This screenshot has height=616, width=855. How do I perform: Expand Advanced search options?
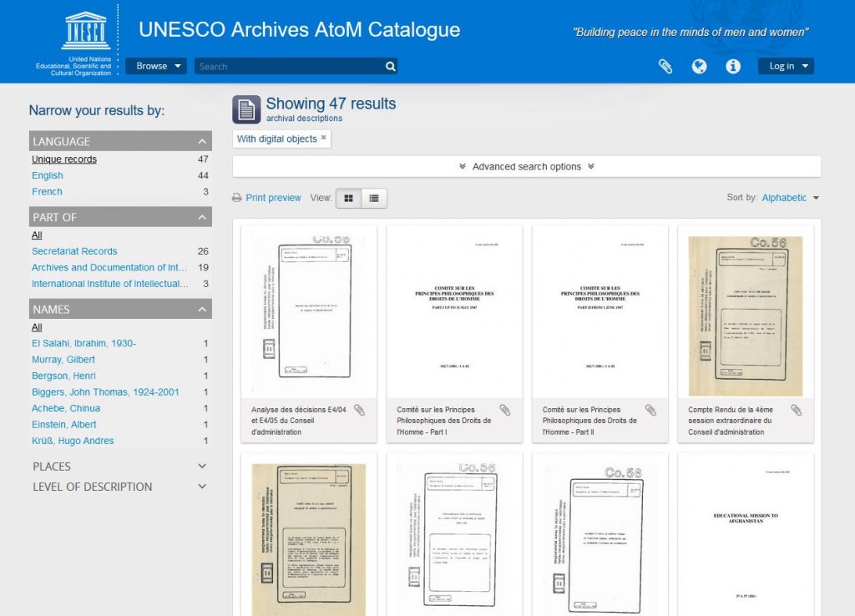pos(527,167)
